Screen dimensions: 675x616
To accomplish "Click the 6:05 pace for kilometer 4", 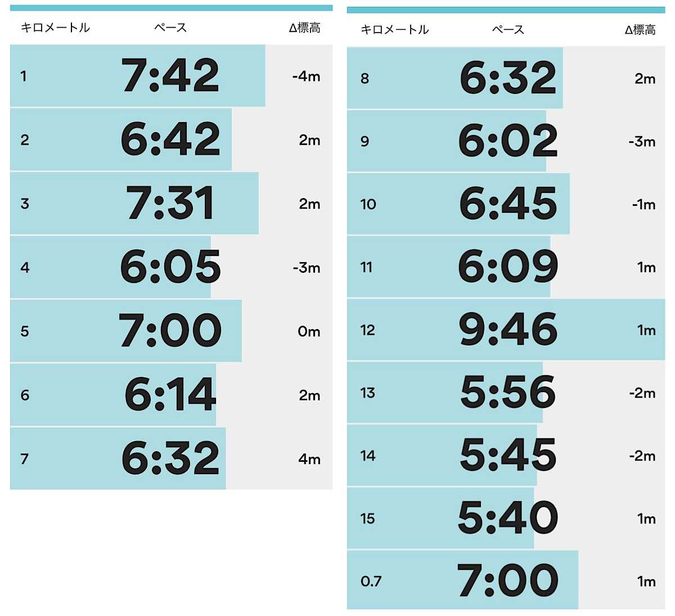I will [x=170, y=267].
